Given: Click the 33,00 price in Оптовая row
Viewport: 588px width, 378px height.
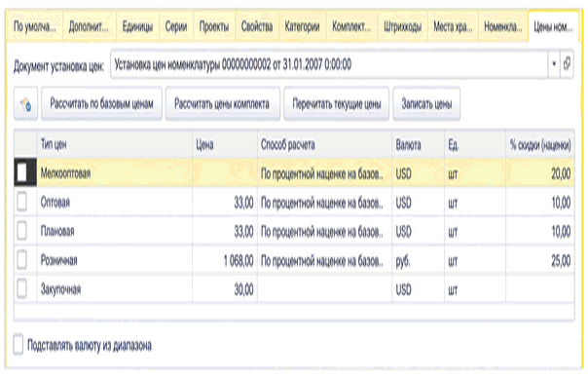Looking at the screenshot, I should pyautogui.click(x=225, y=202).
